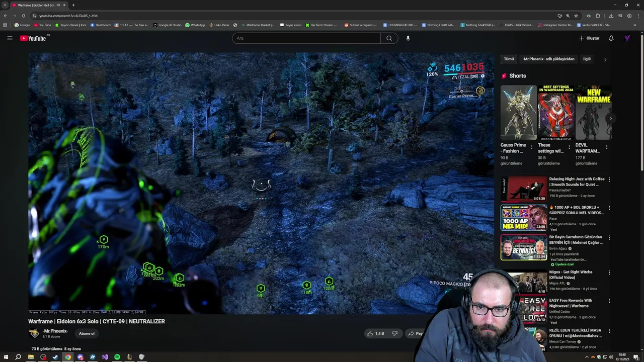
Task: Open YouTube notifications bell
Action: click(611, 38)
